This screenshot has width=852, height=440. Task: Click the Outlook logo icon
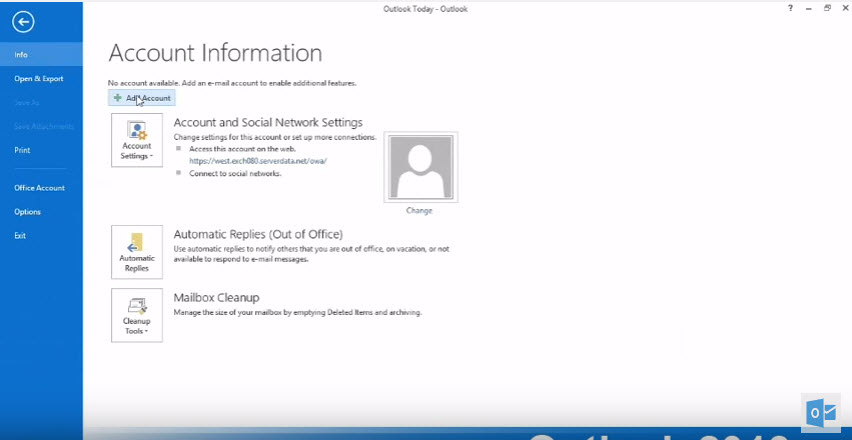pos(820,412)
